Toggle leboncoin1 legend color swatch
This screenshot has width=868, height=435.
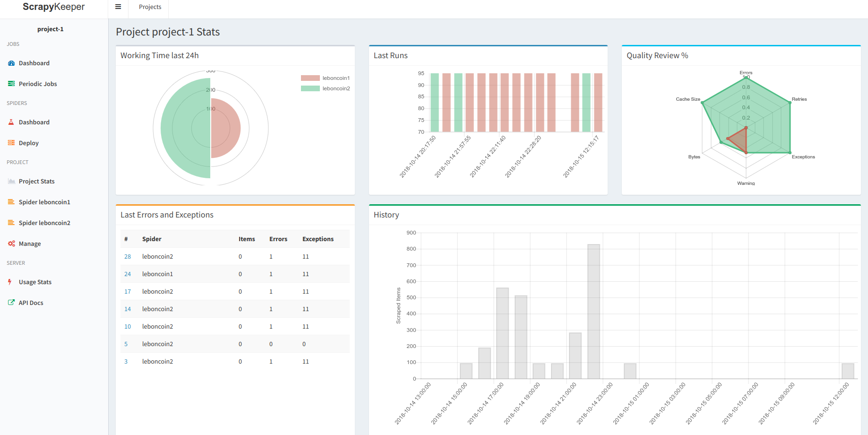tap(310, 78)
